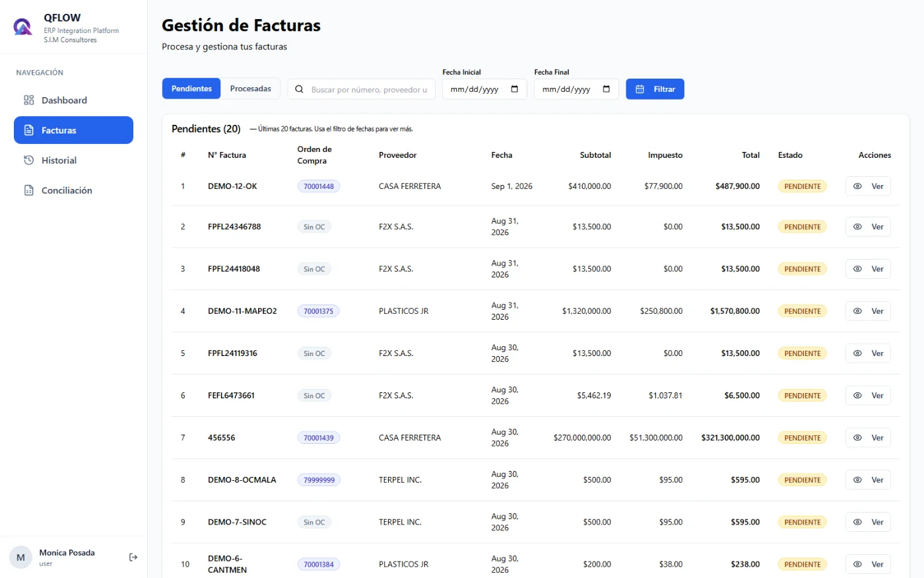The image size is (924, 578).
Task: Click purchase order badge 79999999
Action: 319,480
